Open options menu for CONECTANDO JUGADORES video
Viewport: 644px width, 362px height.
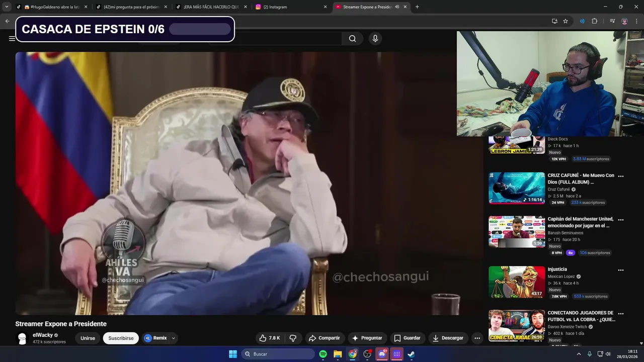coord(620,314)
